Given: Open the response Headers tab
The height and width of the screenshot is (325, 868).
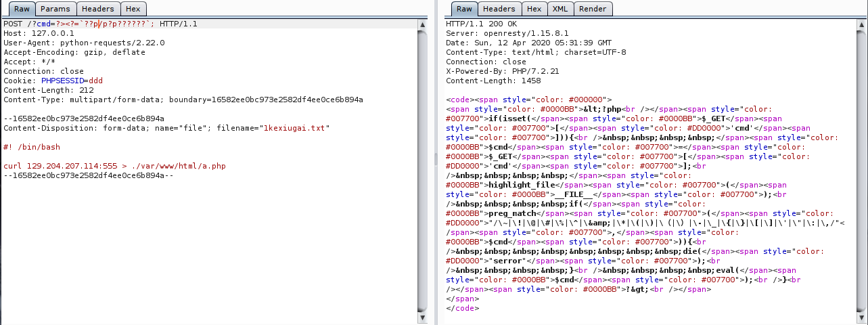Looking at the screenshot, I should click(499, 9).
